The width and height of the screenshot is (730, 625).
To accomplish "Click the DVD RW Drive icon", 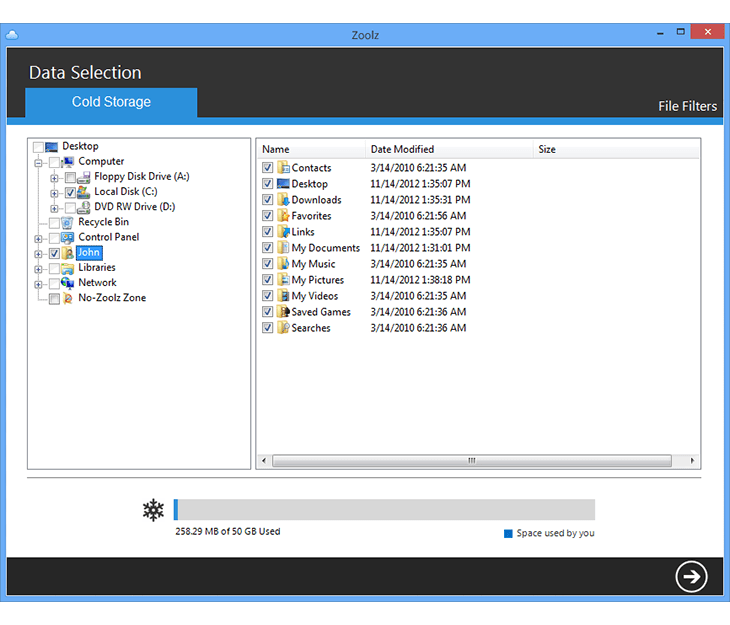I will point(84,207).
